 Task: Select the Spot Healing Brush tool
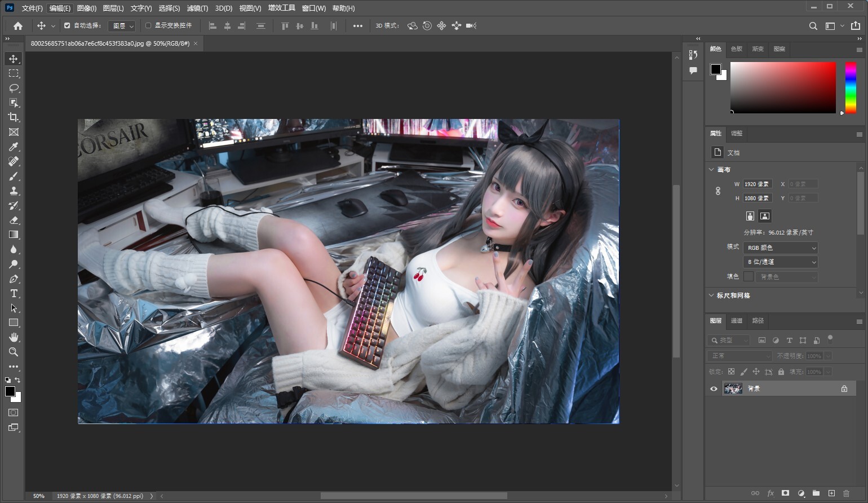pyautogui.click(x=14, y=161)
